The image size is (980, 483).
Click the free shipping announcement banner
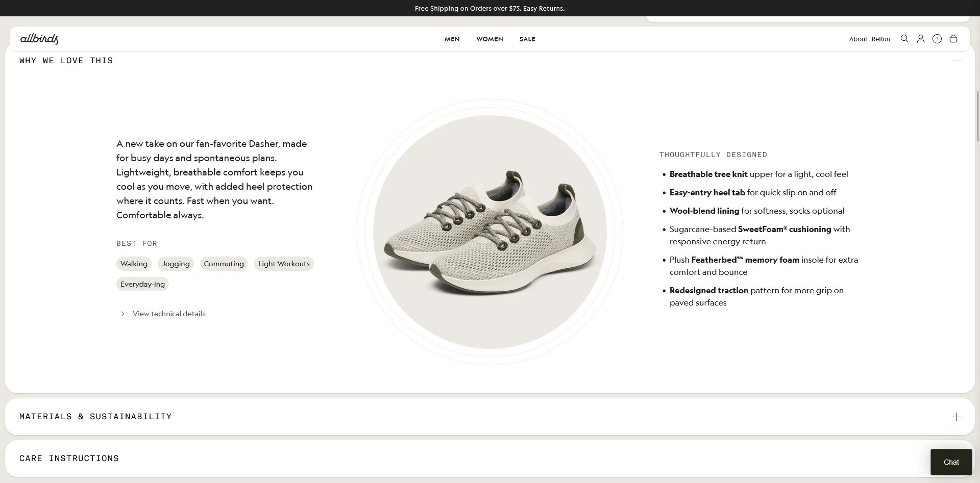(490, 8)
